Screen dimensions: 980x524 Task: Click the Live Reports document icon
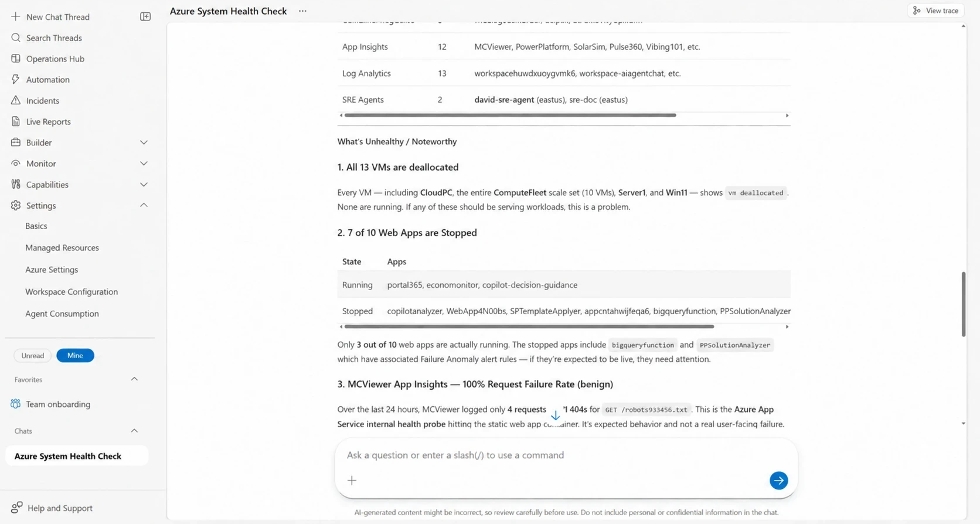16,121
